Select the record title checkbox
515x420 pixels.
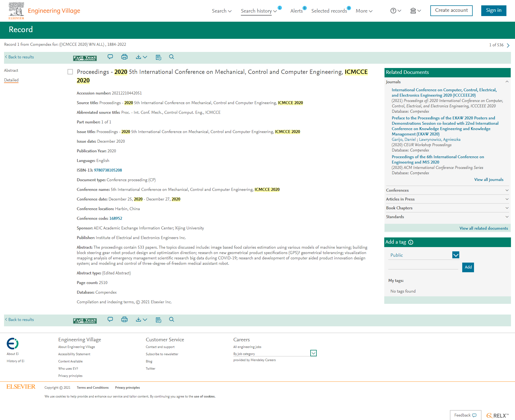pyautogui.click(x=70, y=72)
